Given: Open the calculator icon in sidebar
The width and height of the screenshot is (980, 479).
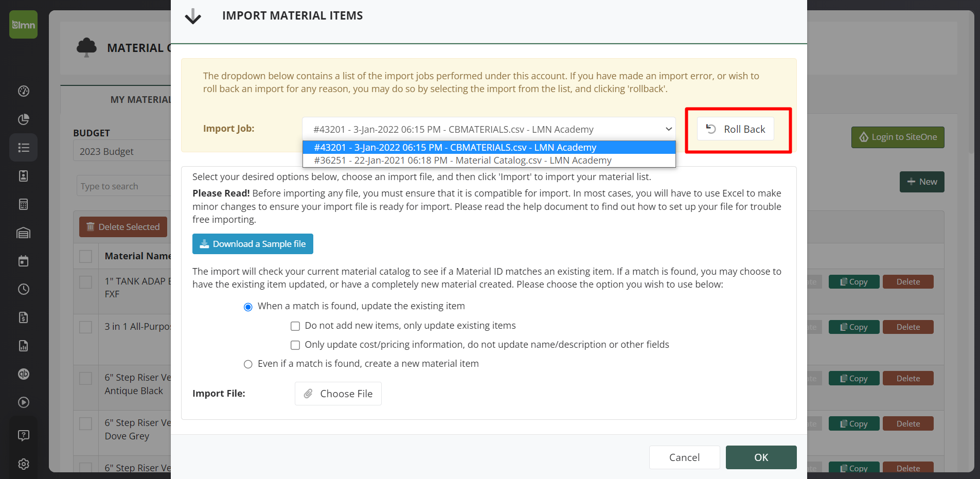Looking at the screenshot, I should (24, 204).
